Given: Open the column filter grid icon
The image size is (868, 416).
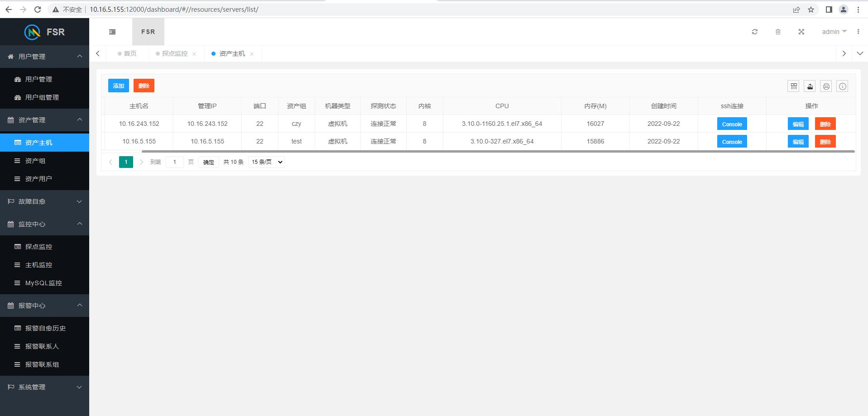Looking at the screenshot, I should [x=793, y=86].
